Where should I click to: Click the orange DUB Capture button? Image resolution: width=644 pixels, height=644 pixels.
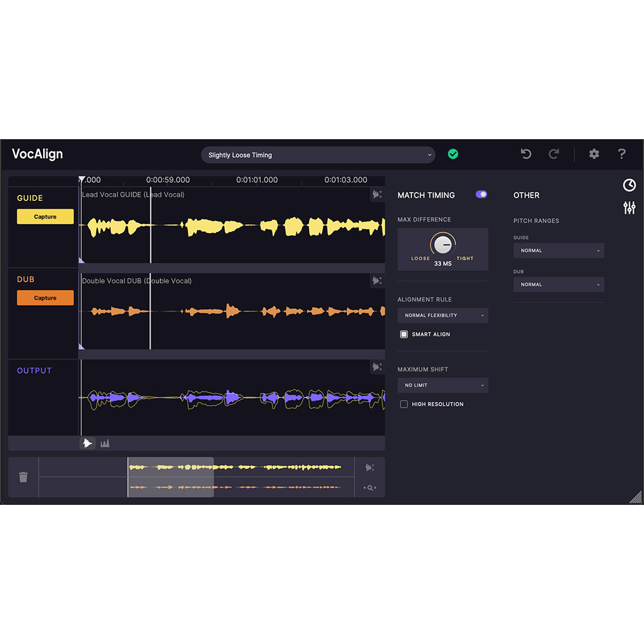pos(45,298)
